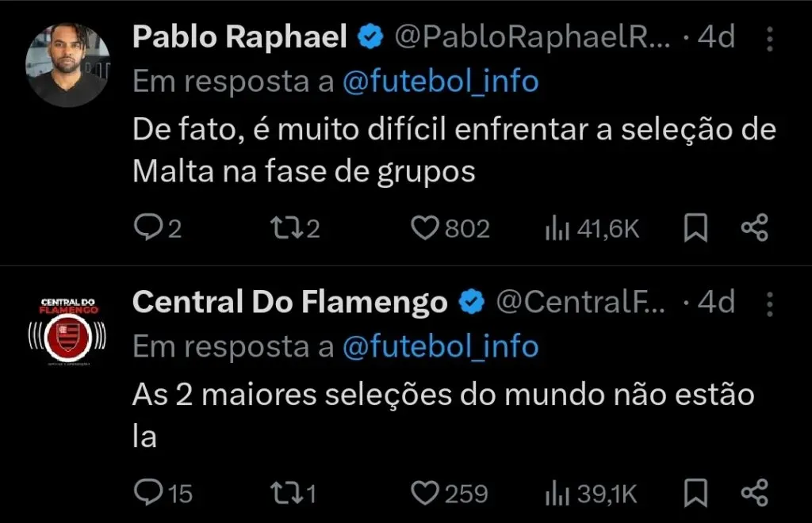View analytics for Pablo Raphael's tweet
The width and height of the screenshot is (812, 523).
(557, 227)
